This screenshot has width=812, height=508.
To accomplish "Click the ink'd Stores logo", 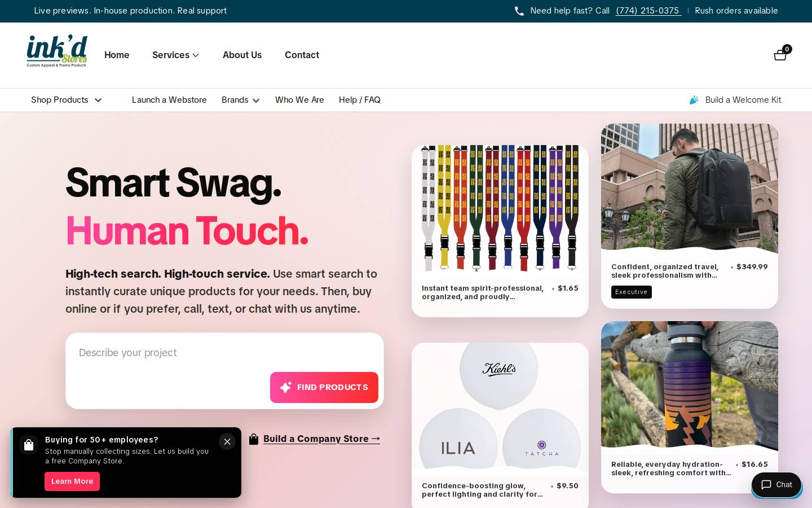I will point(57,51).
